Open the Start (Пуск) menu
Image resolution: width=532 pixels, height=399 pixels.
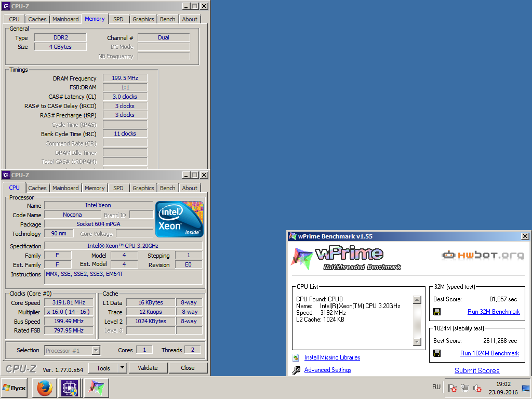click(x=14, y=388)
